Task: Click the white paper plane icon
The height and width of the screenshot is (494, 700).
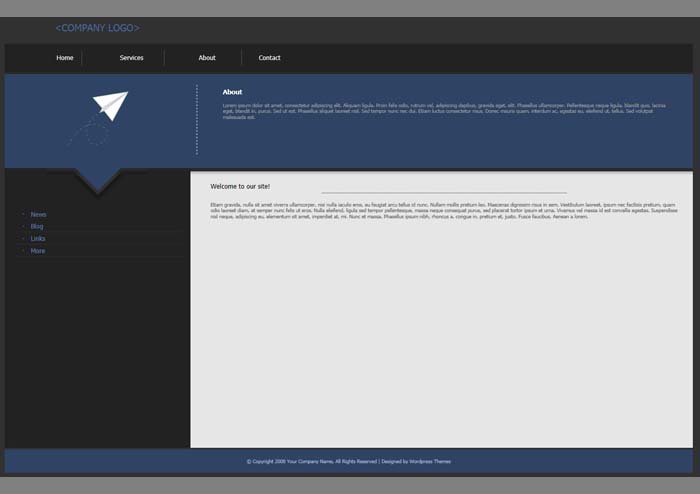Action: [111, 105]
